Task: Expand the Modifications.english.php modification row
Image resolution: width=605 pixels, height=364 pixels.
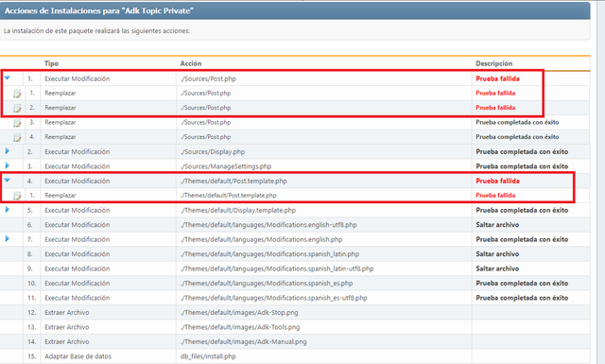Action: click(7, 239)
